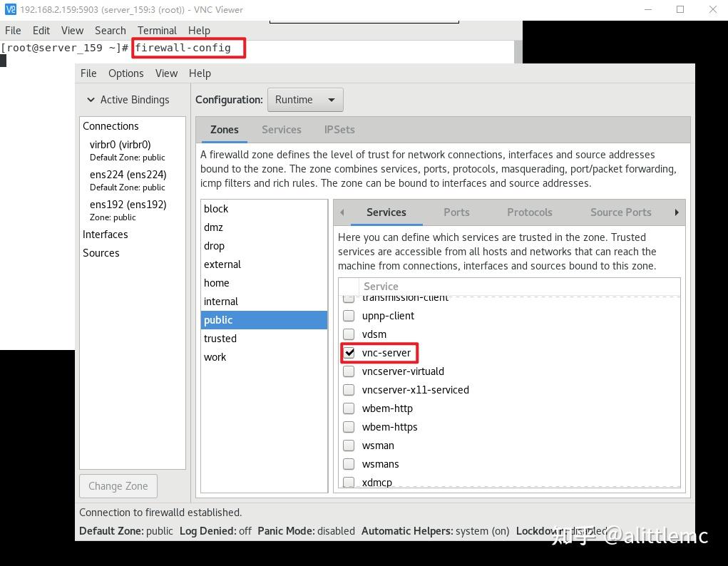Switch to the top Zones tab
Image resolution: width=728 pixels, height=566 pixels.
pyautogui.click(x=225, y=130)
